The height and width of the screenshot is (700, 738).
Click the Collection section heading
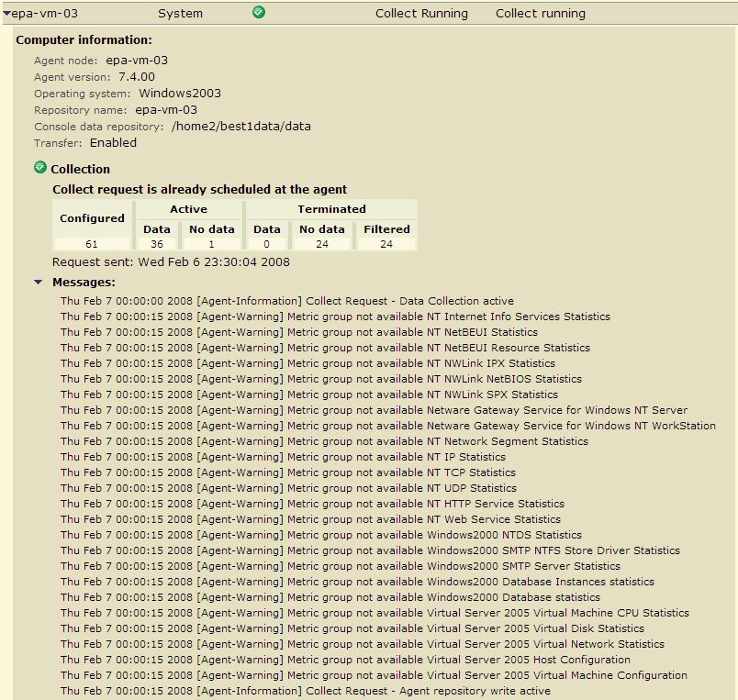(81, 169)
